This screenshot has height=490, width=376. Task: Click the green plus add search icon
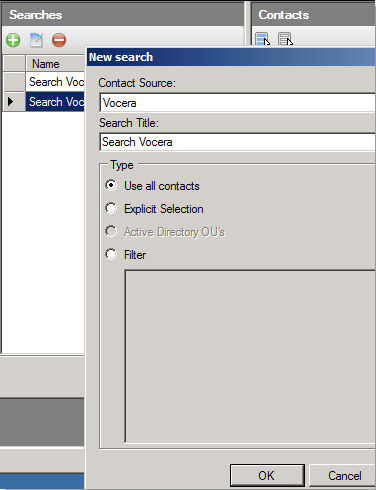pos(13,40)
